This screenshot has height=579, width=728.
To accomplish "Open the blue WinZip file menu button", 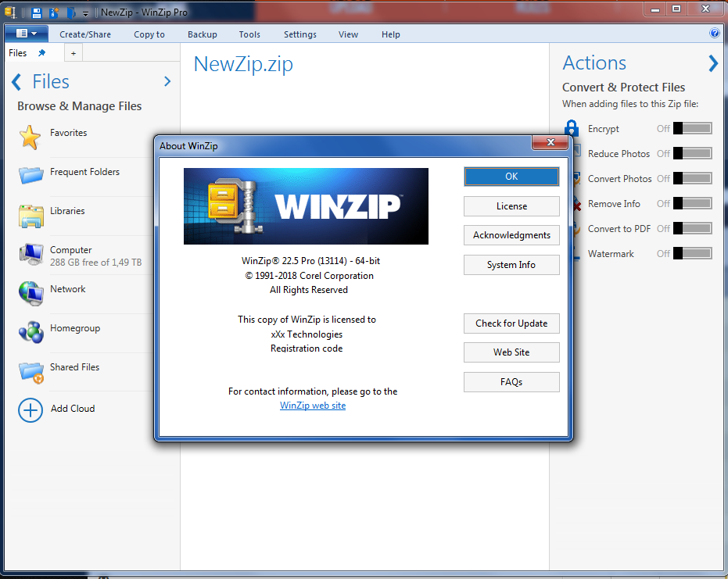I will (27, 34).
